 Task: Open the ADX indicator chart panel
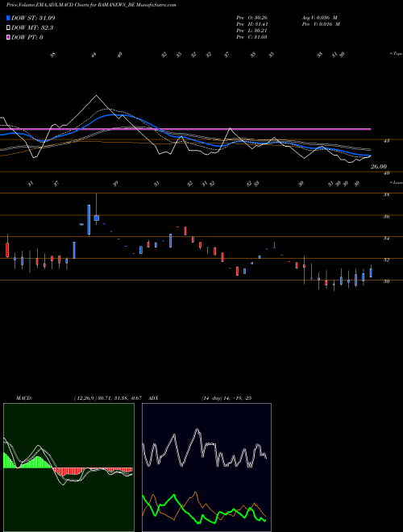(206, 468)
